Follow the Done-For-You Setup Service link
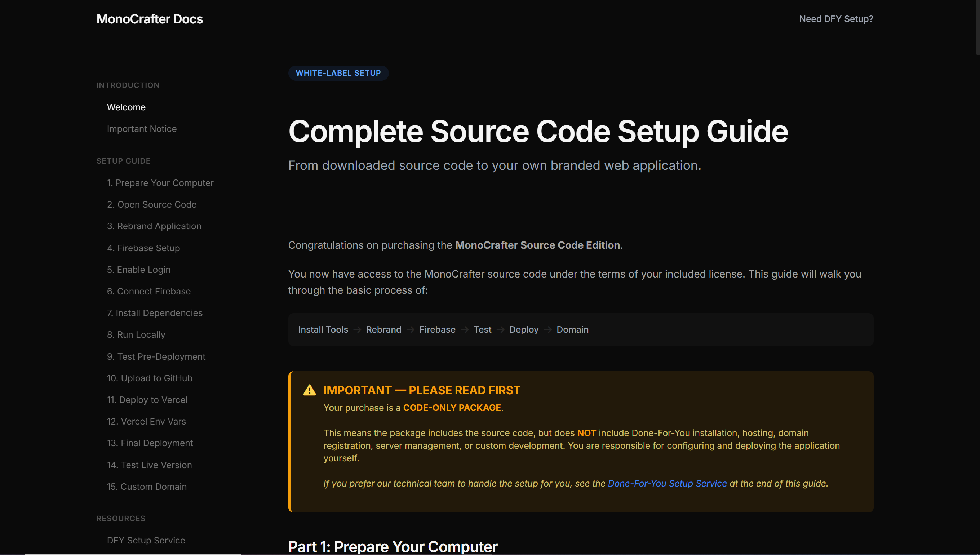 tap(667, 483)
